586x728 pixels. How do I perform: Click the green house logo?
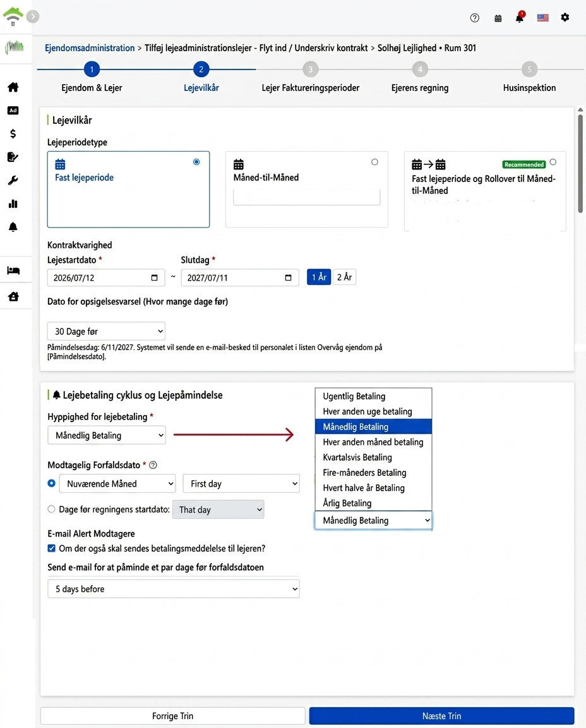(x=13, y=15)
